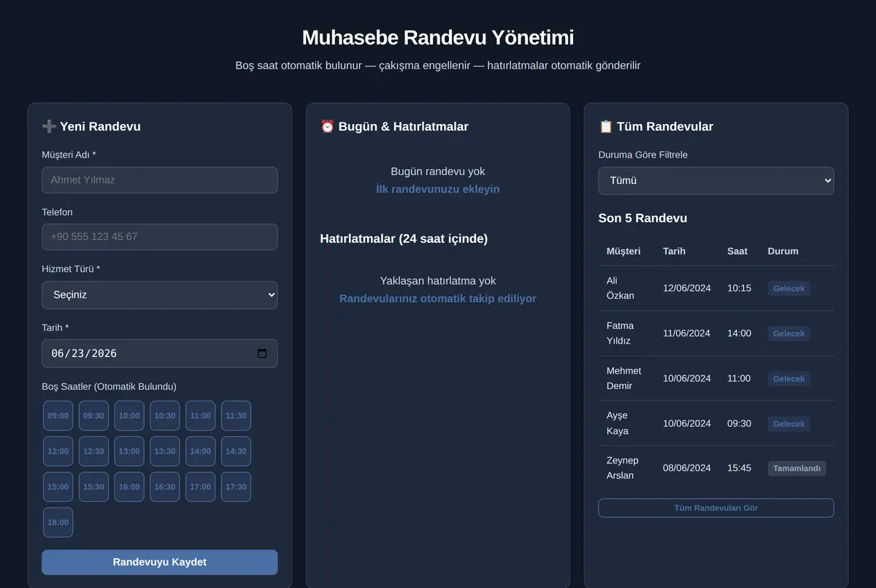Click the Zeynep Arslan customer cell
The width and height of the screenshot is (876, 588).
coord(626,468)
